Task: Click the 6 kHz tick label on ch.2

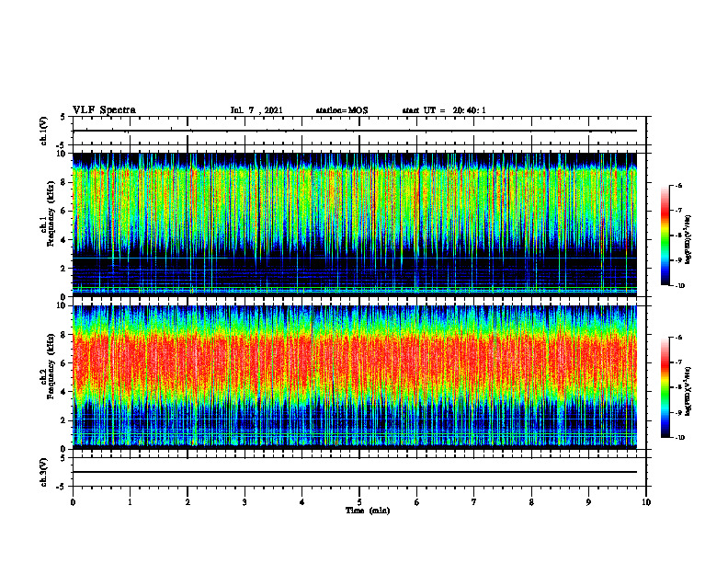Action: click(65, 363)
